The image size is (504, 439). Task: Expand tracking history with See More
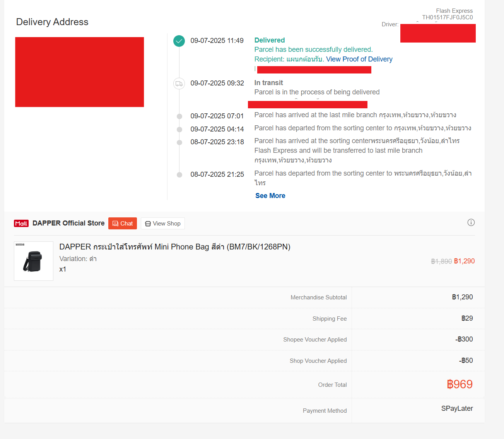pos(270,196)
